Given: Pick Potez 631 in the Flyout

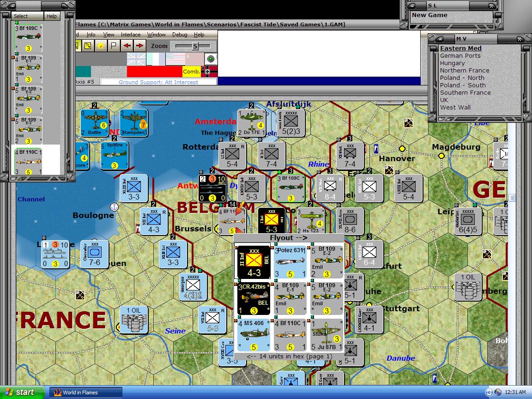Looking at the screenshot, I should point(290,262).
